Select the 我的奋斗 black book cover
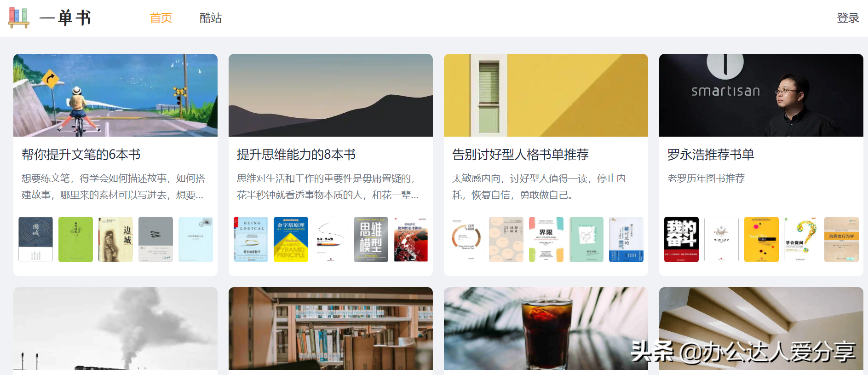Viewport: 868px width, 375px height. [x=681, y=239]
